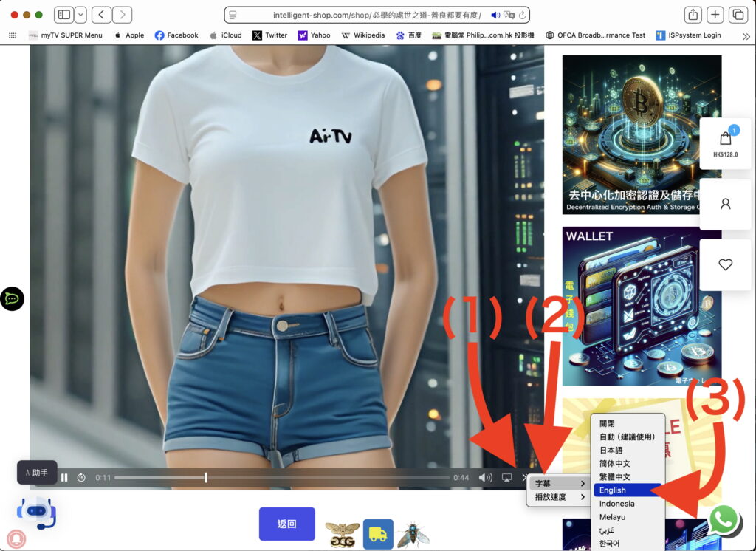Open the iCloud bookmark

pos(226,35)
